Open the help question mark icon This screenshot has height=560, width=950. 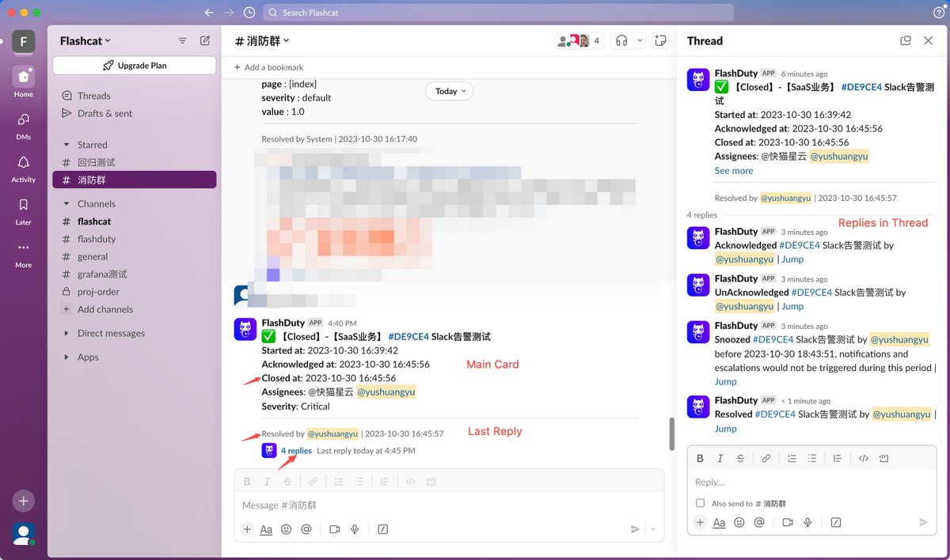tap(939, 13)
